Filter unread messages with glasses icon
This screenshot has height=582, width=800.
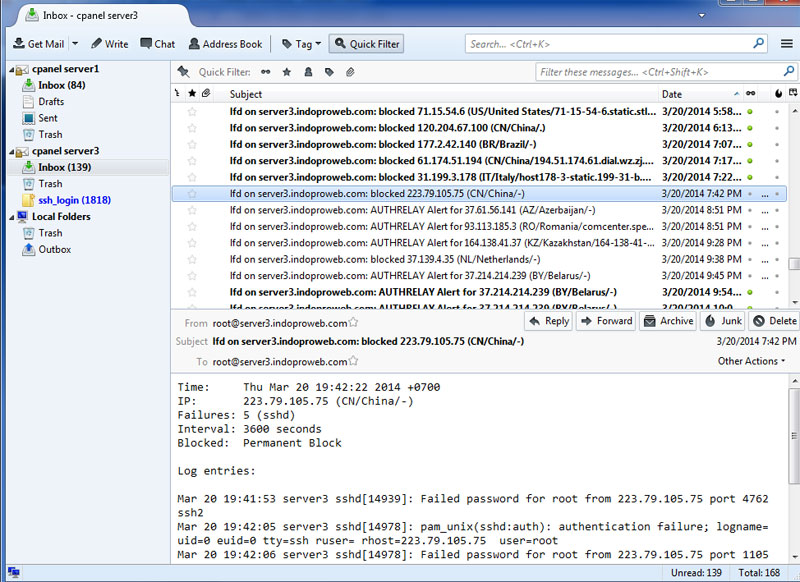click(266, 72)
